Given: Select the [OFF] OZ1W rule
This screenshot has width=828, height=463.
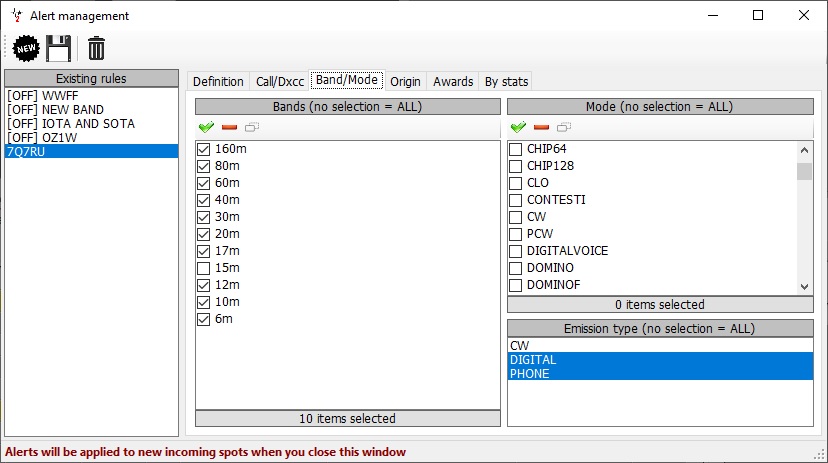Looking at the screenshot, I should pos(91,137).
